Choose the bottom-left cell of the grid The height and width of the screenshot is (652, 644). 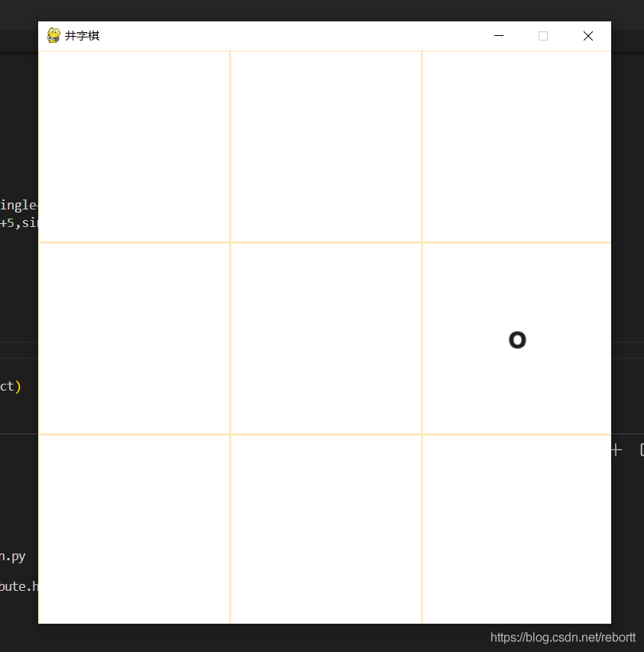click(x=134, y=529)
